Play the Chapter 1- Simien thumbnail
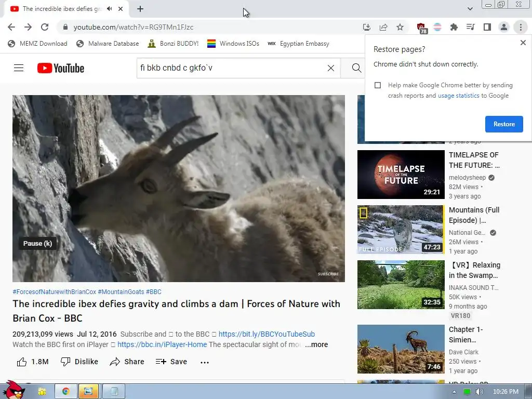532x399 pixels. (401, 349)
